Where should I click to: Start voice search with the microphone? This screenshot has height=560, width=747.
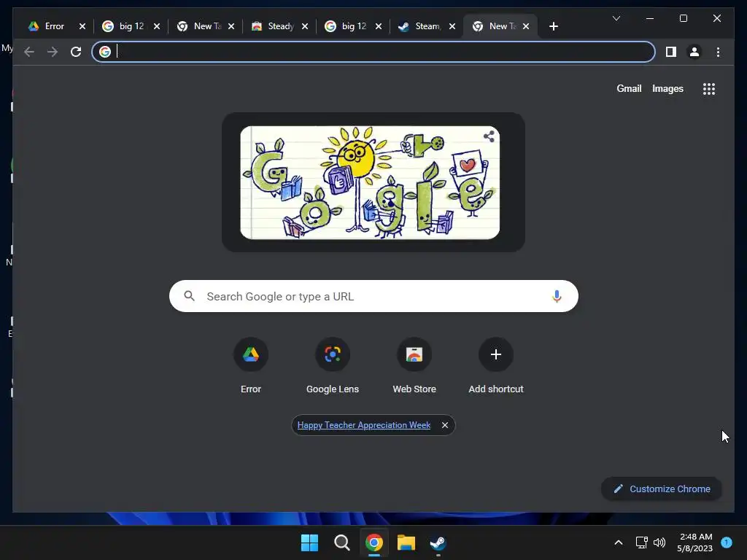tap(557, 296)
